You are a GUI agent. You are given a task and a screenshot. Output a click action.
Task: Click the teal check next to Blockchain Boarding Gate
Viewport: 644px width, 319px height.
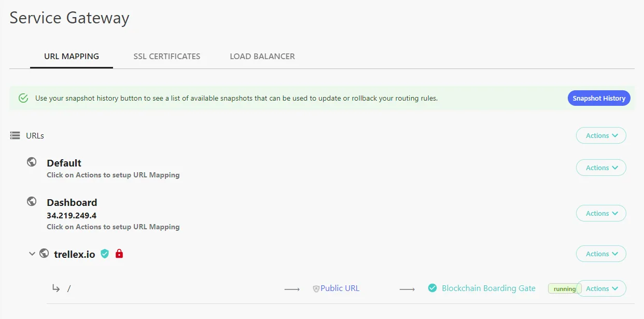pos(432,288)
